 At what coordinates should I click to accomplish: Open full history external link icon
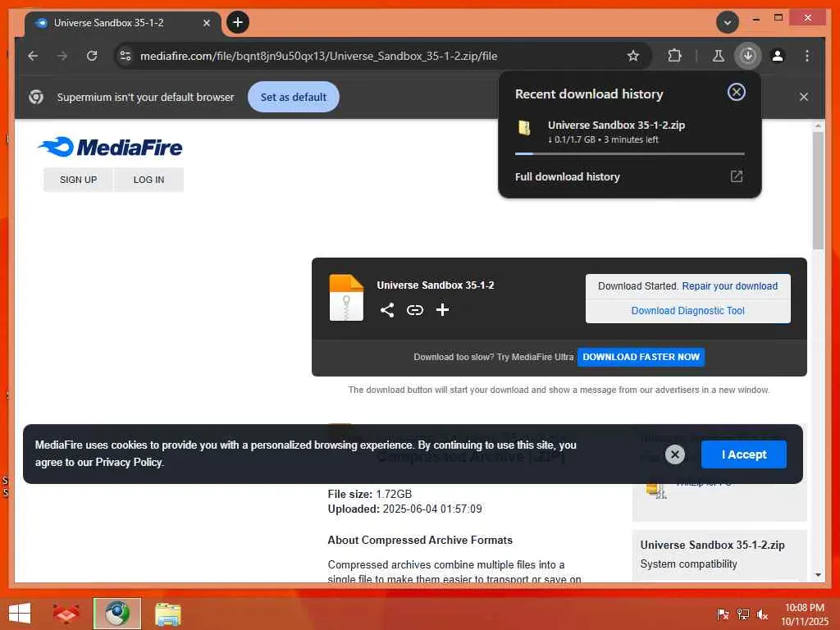(x=736, y=176)
